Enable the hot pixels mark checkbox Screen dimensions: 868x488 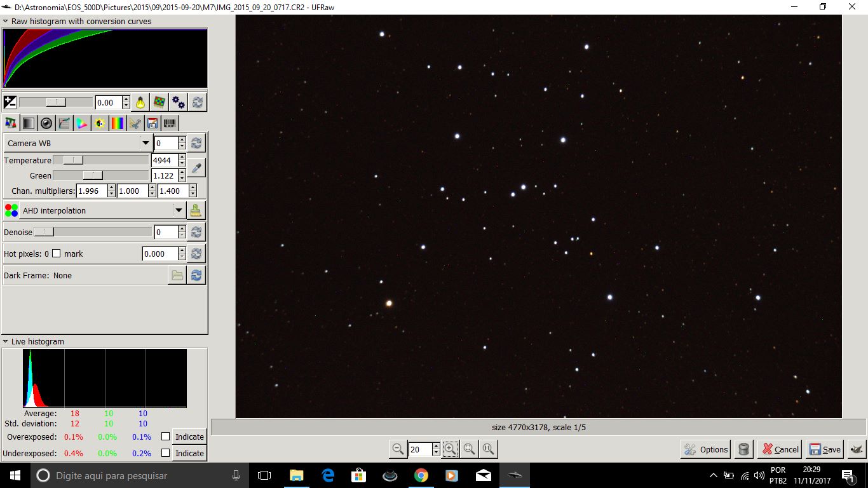57,254
